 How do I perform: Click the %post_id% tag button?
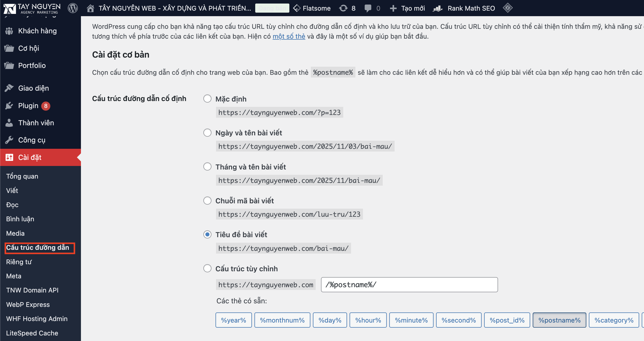pyautogui.click(x=507, y=320)
